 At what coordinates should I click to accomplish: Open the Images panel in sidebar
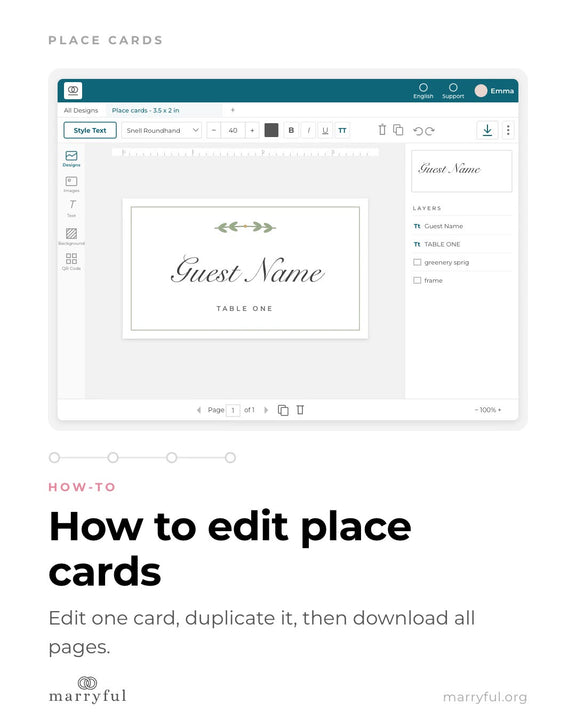(71, 184)
